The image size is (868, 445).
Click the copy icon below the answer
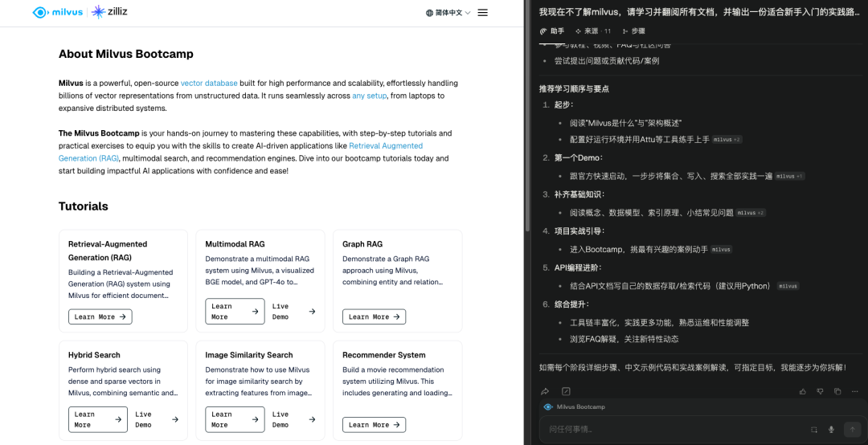[837, 391]
